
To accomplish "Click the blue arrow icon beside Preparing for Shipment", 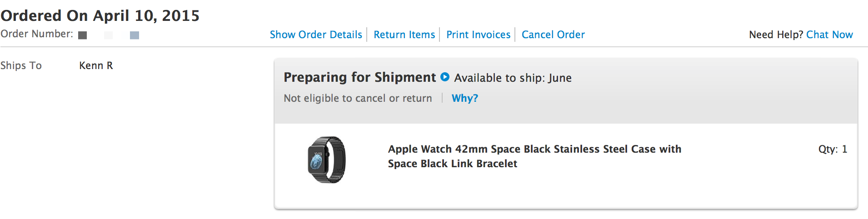I will click(x=445, y=77).
